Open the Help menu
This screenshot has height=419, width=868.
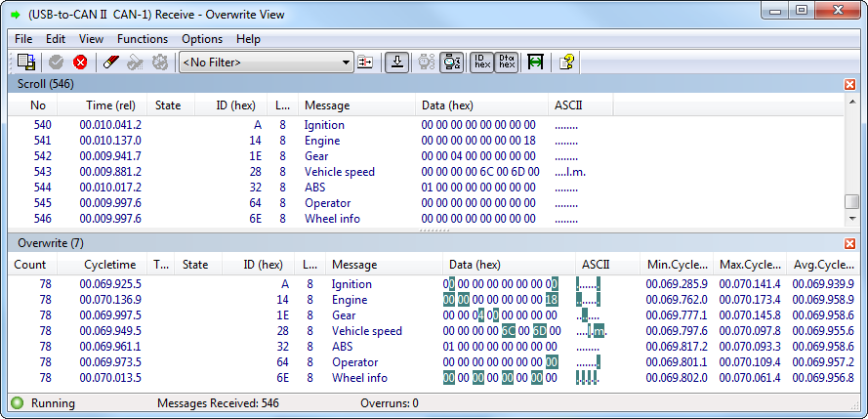pos(248,39)
